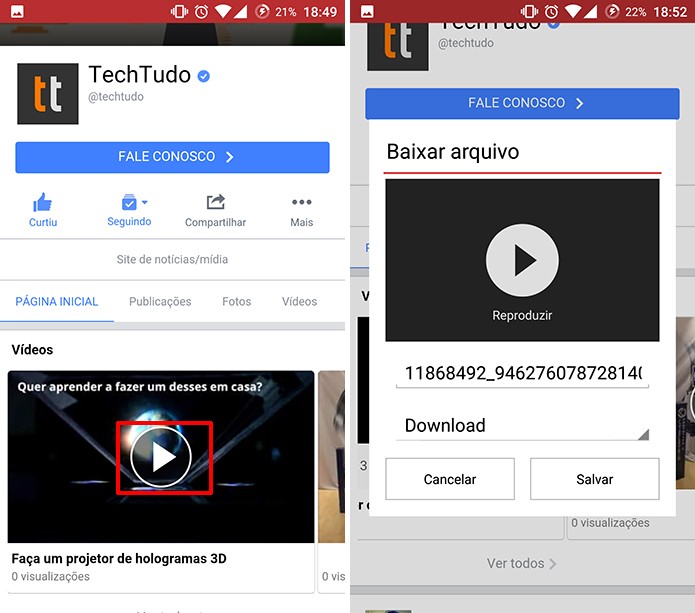Tap vibrate mode icon in left status bar
Screen dimensions: 695x613
coord(179,12)
